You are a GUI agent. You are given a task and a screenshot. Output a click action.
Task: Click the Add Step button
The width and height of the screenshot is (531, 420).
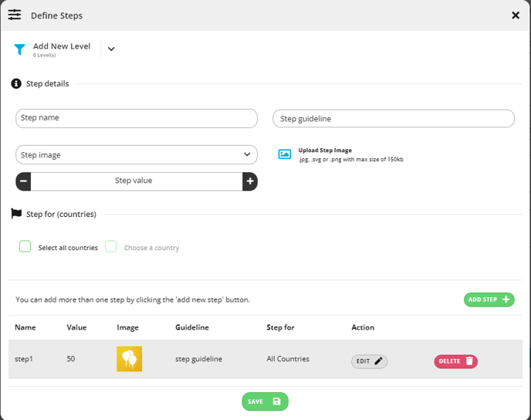click(x=489, y=300)
